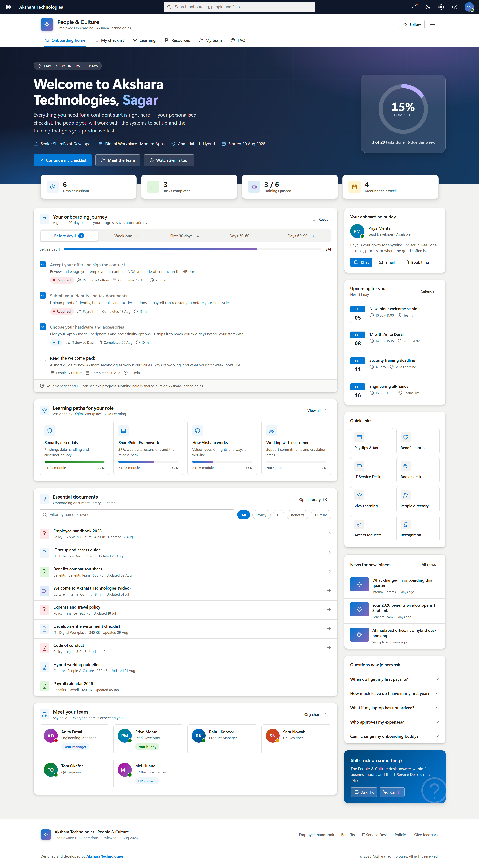
Task: Switch to the Learning tab
Action: [144, 40]
